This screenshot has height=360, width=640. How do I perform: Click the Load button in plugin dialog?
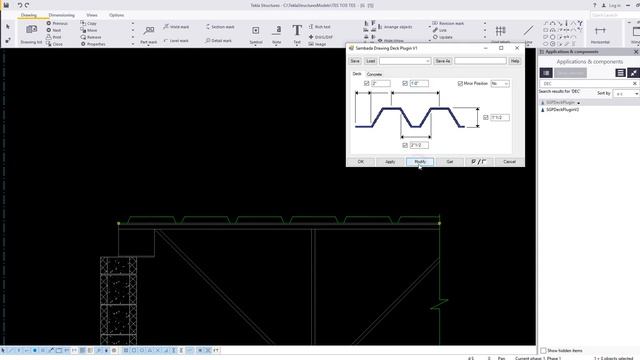point(371,61)
